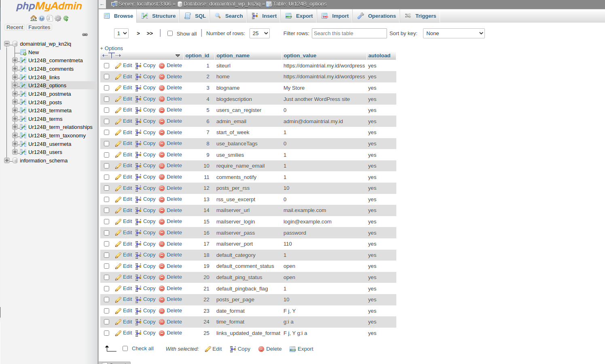Click inside the Filter rows search field

coord(349,33)
